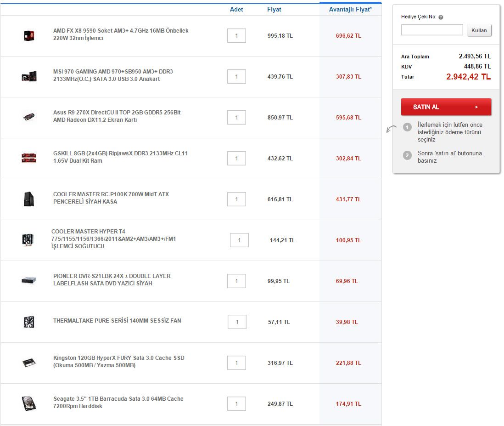Click the Asus R9 270X graphics card image

(x=29, y=117)
